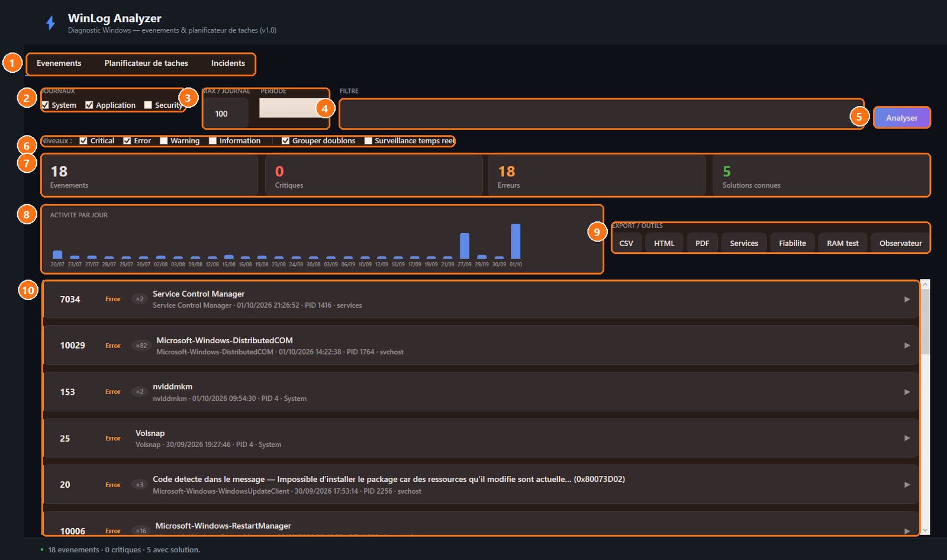The width and height of the screenshot is (947, 560).
Task: Click the Max / Journal value field
Action: 226,114
